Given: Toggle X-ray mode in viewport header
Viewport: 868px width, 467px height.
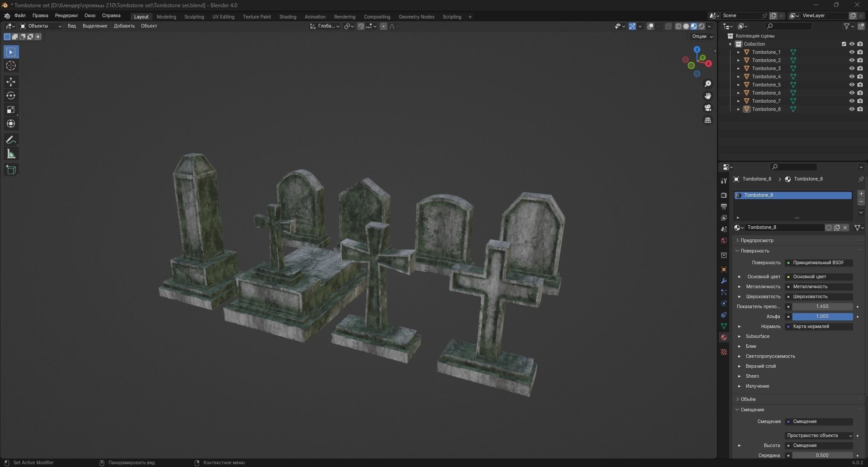Looking at the screenshot, I should [668, 26].
